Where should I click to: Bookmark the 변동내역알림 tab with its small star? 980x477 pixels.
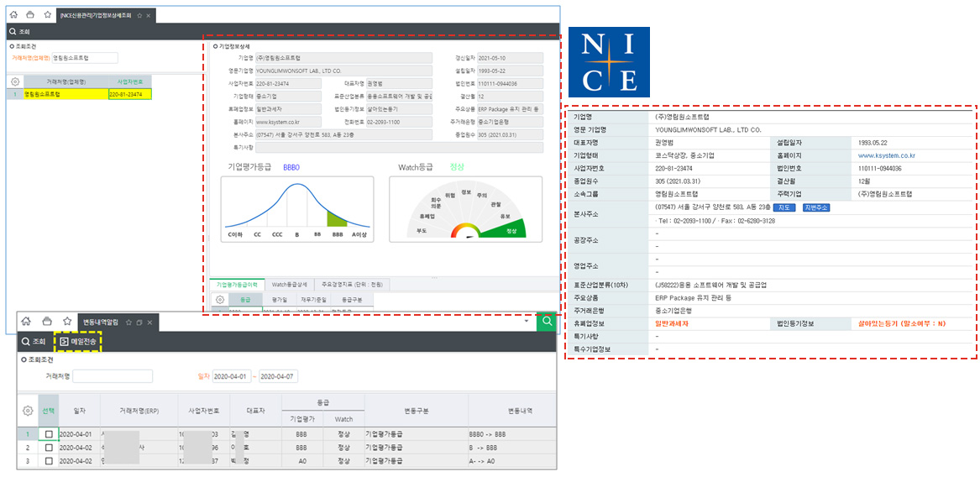128,322
